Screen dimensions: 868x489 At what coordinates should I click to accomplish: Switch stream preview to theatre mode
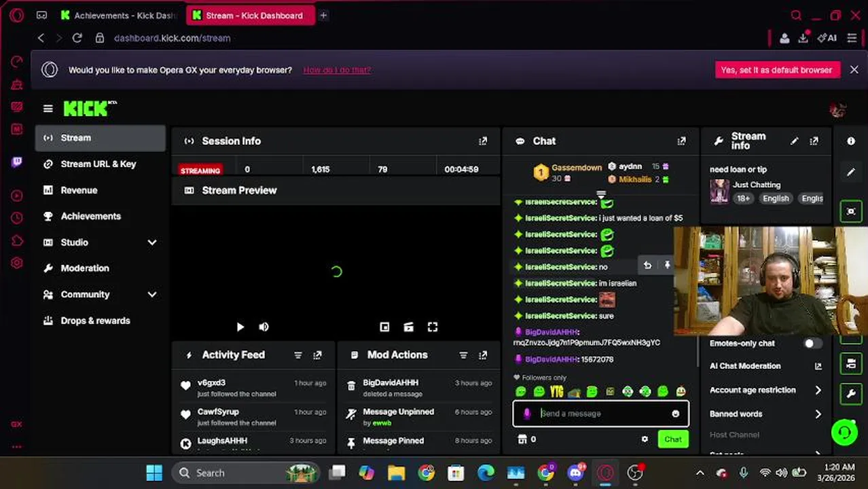[408, 327]
